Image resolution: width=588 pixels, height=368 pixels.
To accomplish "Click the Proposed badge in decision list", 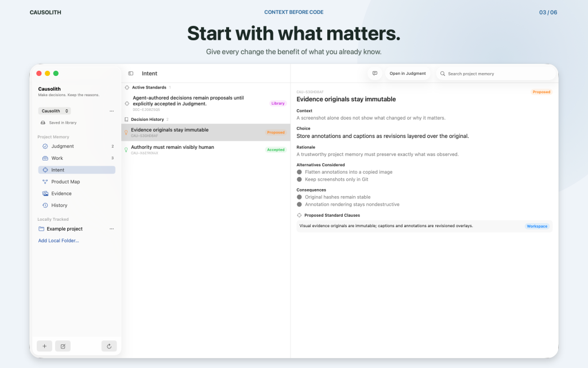I will pyautogui.click(x=276, y=132).
